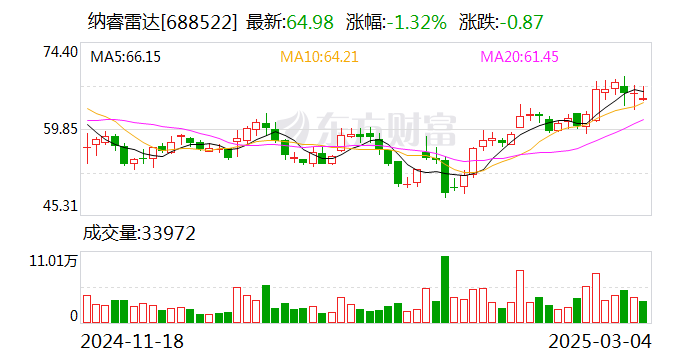Click the MA20:61.45 indicator label
Screen dimensions: 688x360
tap(519, 57)
